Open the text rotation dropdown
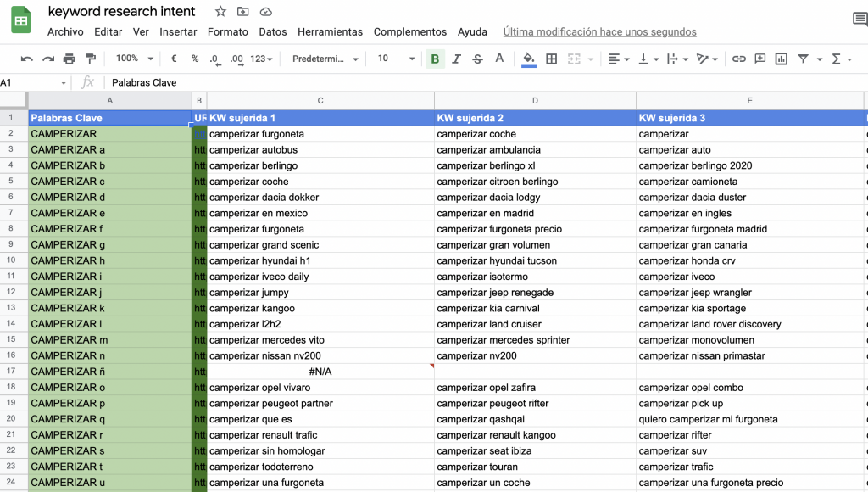This screenshot has width=868, height=492. [708, 59]
